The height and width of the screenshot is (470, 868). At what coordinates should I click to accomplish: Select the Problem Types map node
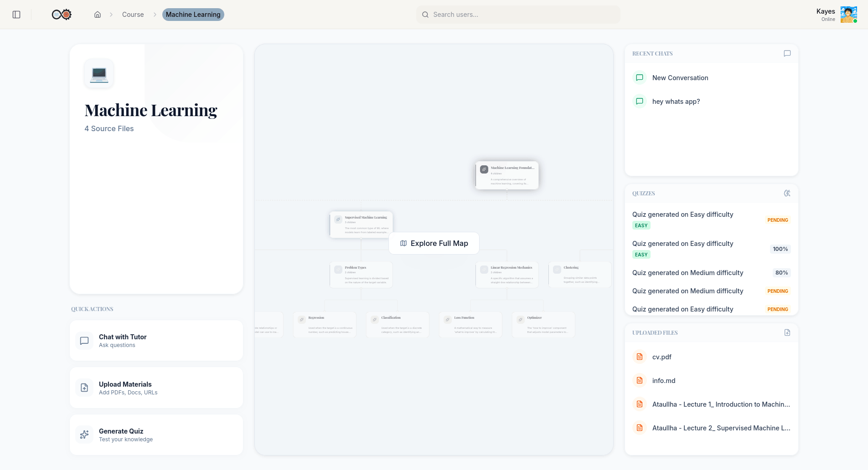coord(361,275)
